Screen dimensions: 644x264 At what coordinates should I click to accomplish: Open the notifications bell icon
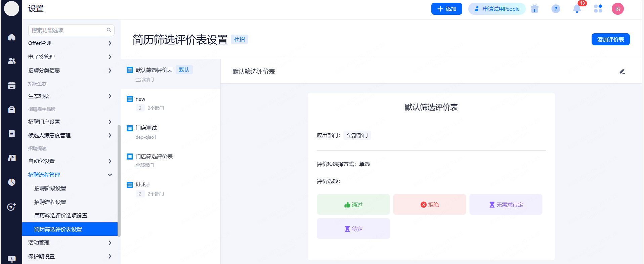[x=577, y=9]
